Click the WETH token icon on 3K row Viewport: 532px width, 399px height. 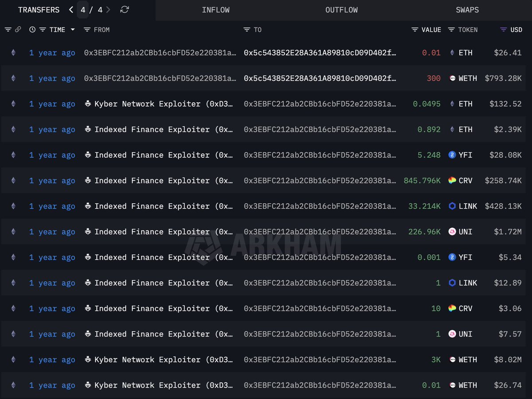(452, 360)
